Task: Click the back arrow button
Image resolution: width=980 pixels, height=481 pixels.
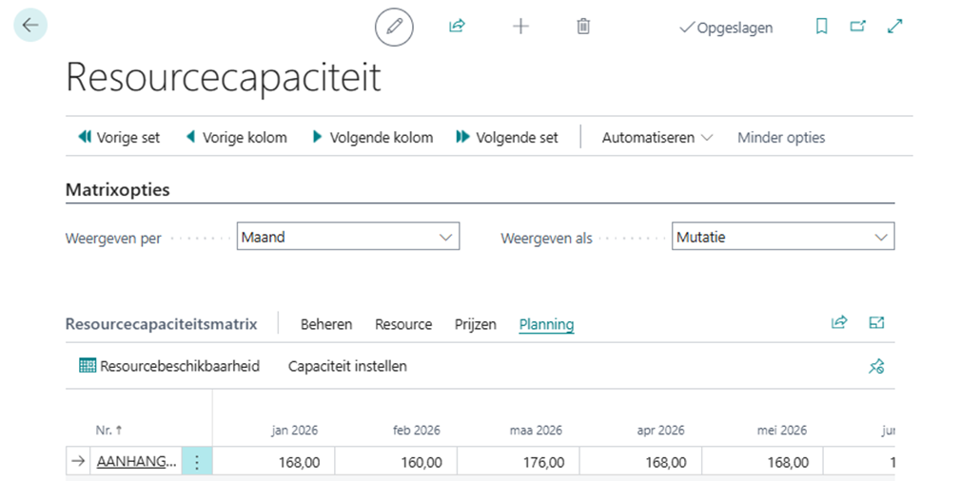Action: click(30, 26)
